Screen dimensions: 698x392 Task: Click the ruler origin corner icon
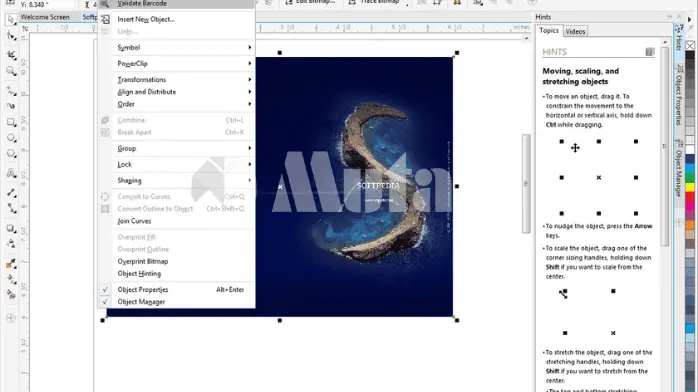[x=25, y=28]
